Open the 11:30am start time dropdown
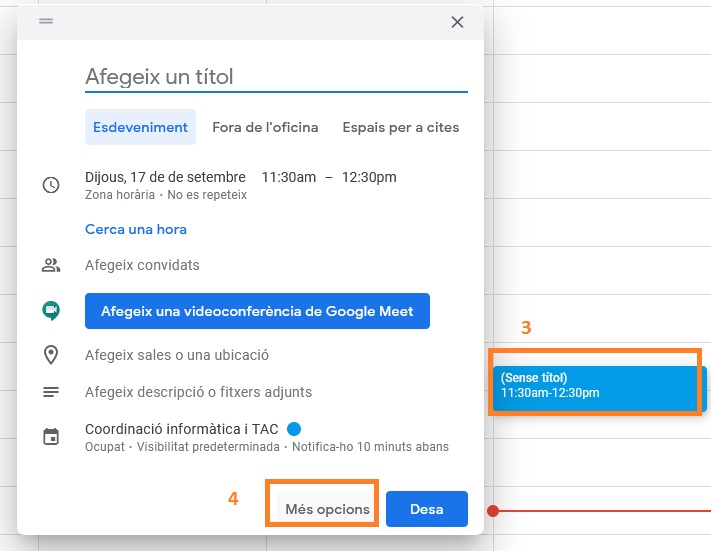The height and width of the screenshot is (551, 711). [x=289, y=177]
